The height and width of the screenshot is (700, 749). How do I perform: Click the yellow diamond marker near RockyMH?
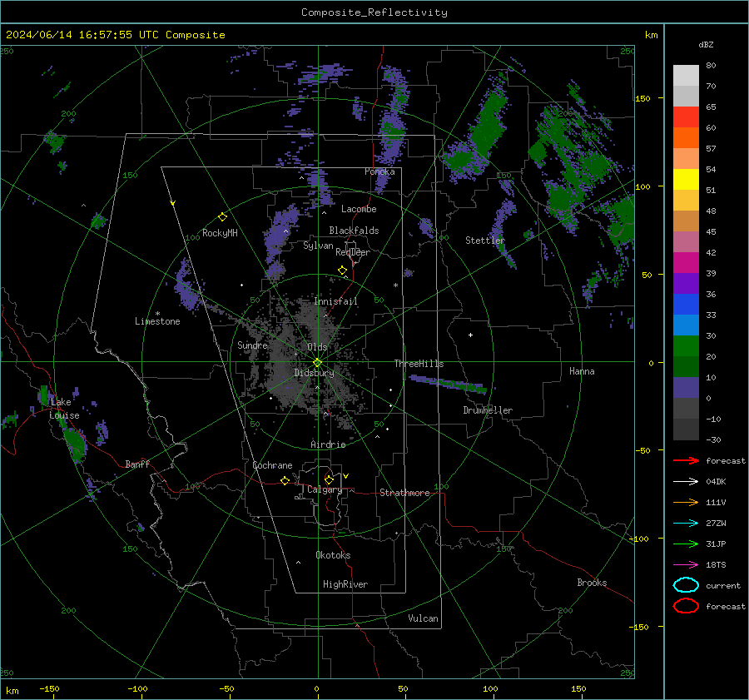pos(222,217)
